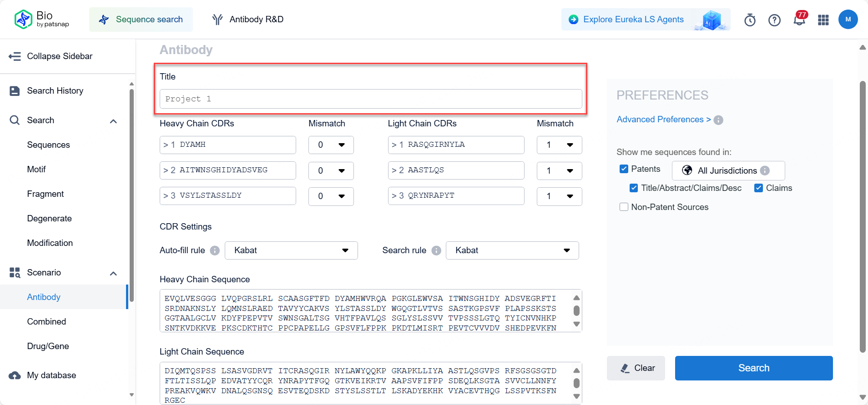The image size is (868, 405).
Task: Show info tooltip next to Auto-fill rule
Action: pos(215,250)
